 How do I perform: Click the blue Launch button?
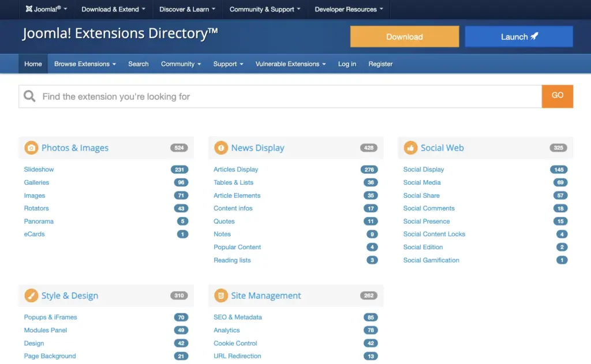pos(519,36)
